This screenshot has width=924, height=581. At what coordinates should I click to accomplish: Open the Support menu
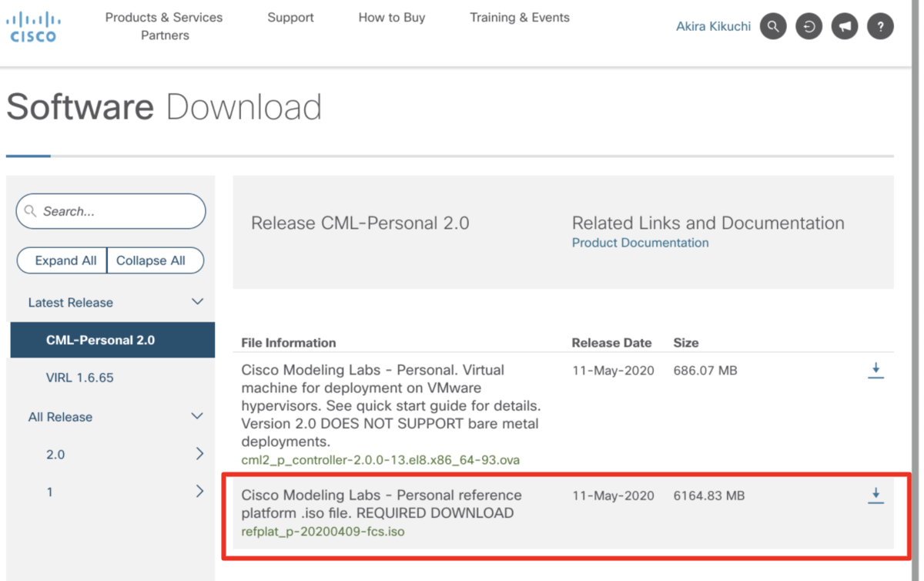(290, 17)
